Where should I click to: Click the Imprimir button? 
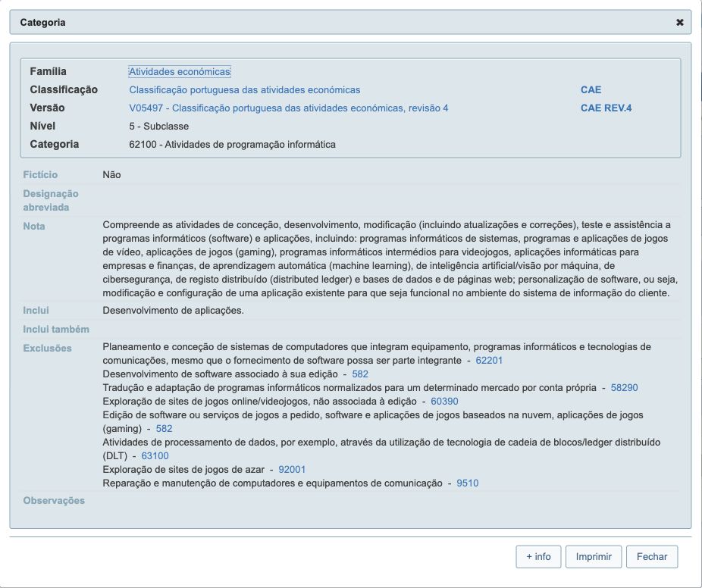point(593,557)
